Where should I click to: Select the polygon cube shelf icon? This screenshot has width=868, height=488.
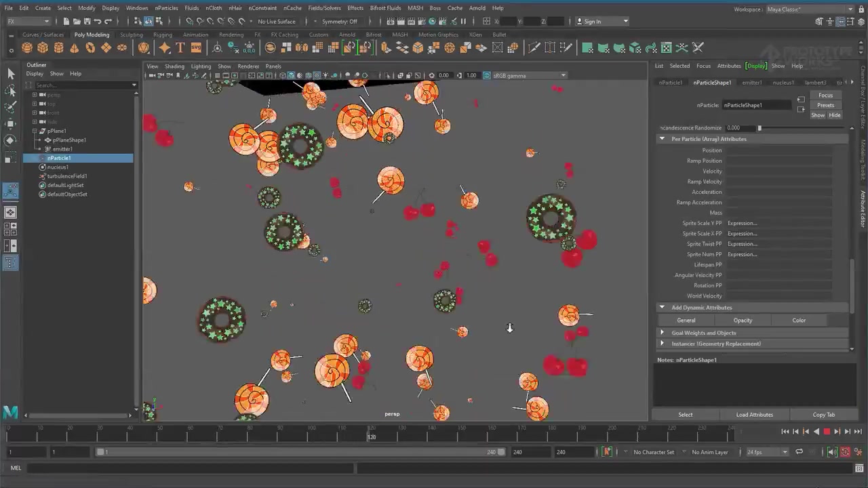pos(43,47)
